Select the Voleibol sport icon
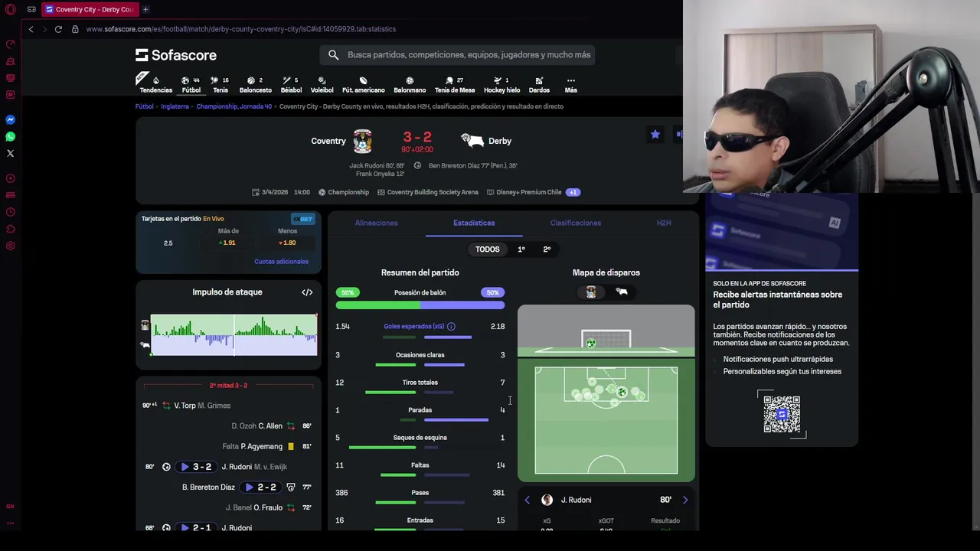The image size is (980, 551). click(x=322, y=80)
